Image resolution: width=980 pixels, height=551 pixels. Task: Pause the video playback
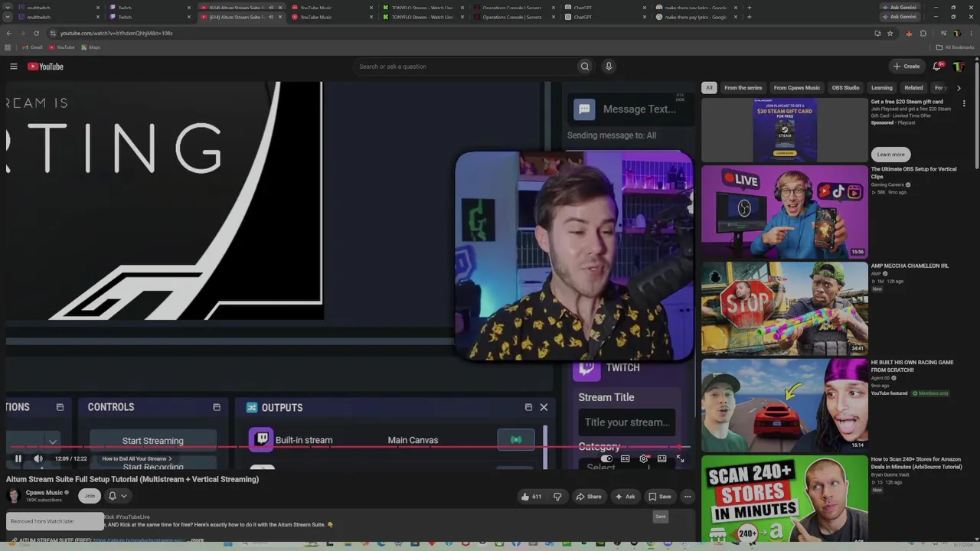(18, 458)
